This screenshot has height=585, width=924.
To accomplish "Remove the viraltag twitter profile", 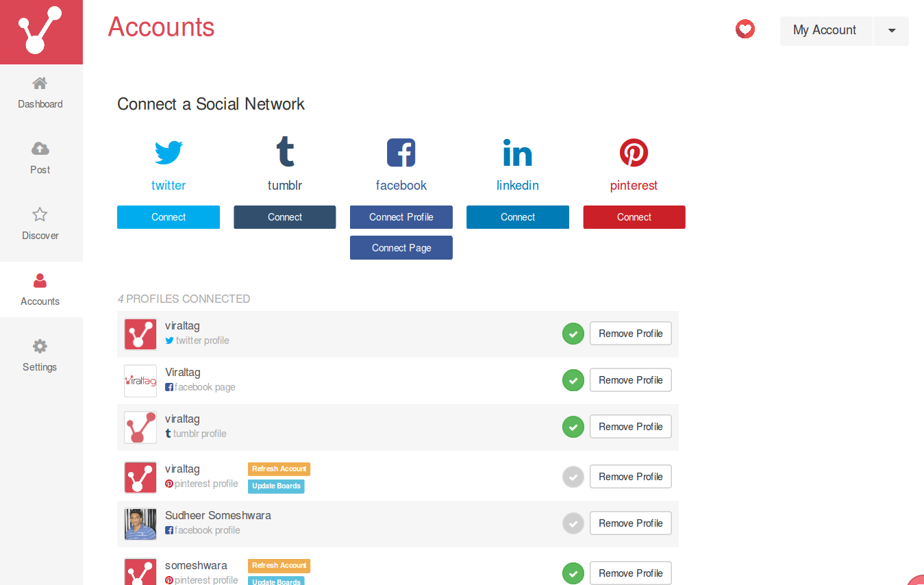I will [631, 334].
